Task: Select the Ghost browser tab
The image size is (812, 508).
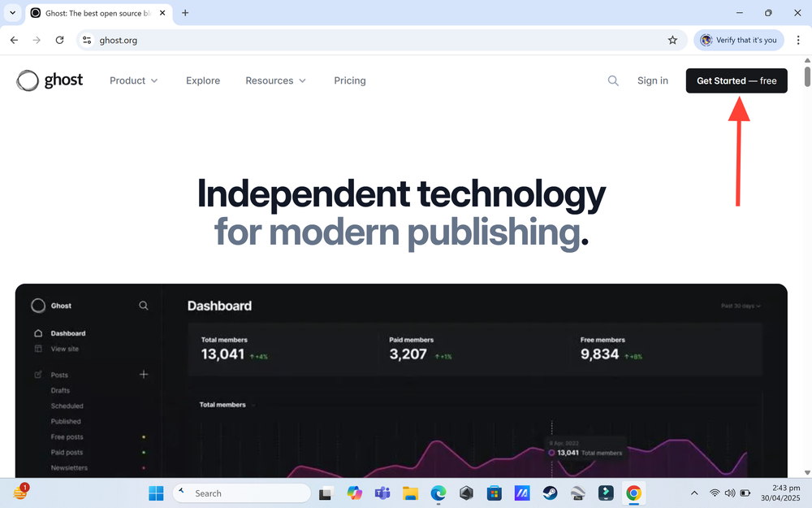Action: tap(98, 13)
